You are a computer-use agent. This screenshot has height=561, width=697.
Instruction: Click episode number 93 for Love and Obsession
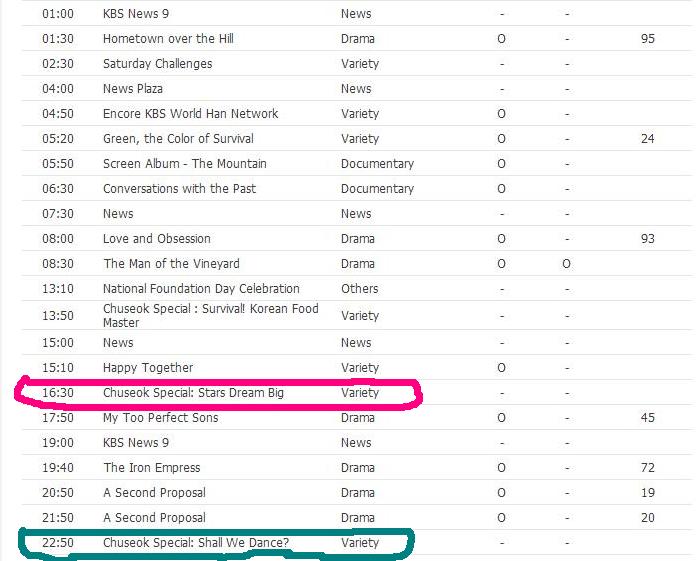(648, 239)
